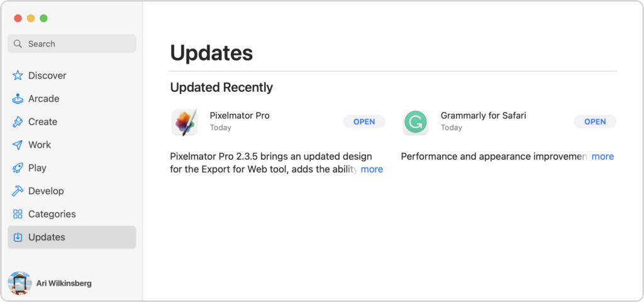Select the Create paintbrush icon

click(x=18, y=122)
